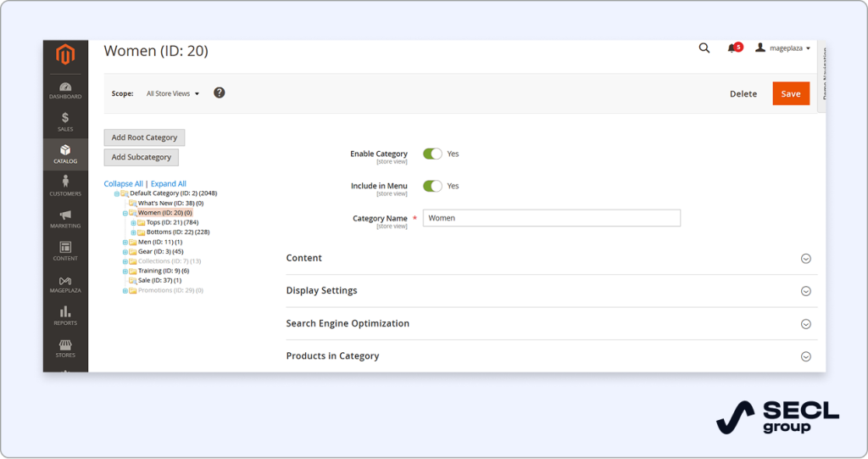The height and width of the screenshot is (459, 868).
Task: Open the All Store Views scope dropdown
Action: coord(173,93)
